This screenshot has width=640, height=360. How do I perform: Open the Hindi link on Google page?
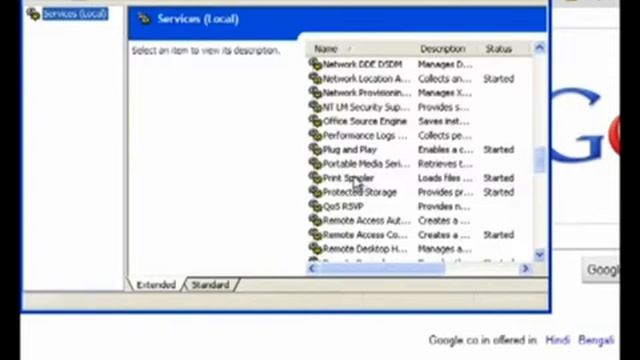pos(558,340)
